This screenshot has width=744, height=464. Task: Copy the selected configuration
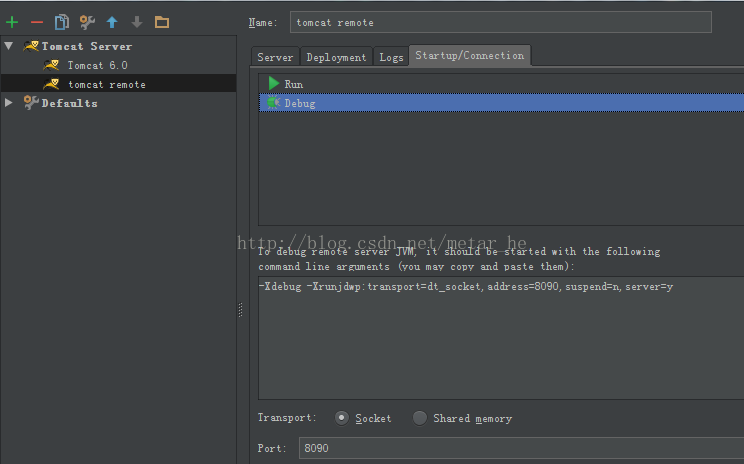click(x=62, y=22)
